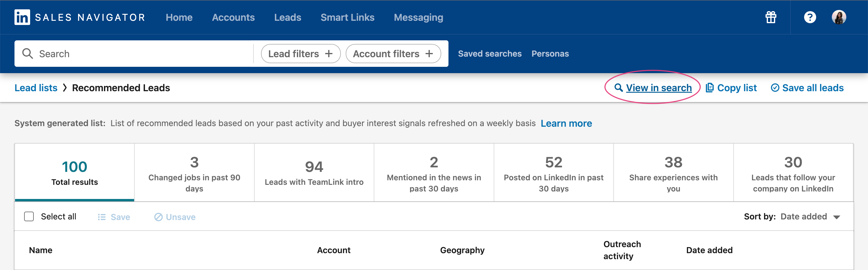Viewport: 868px width, 270px height.
Task: Click the Date added column header
Action: click(x=709, y=250)
